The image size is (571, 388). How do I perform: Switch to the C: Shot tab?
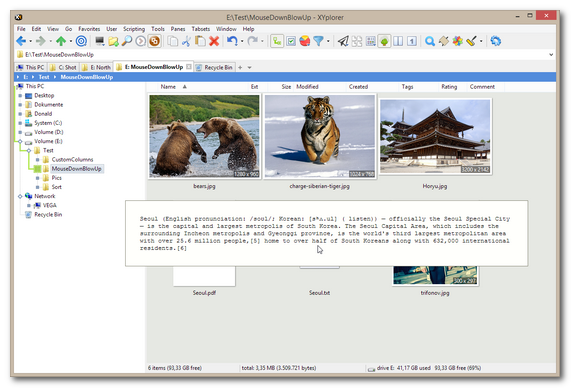point(63,67)
